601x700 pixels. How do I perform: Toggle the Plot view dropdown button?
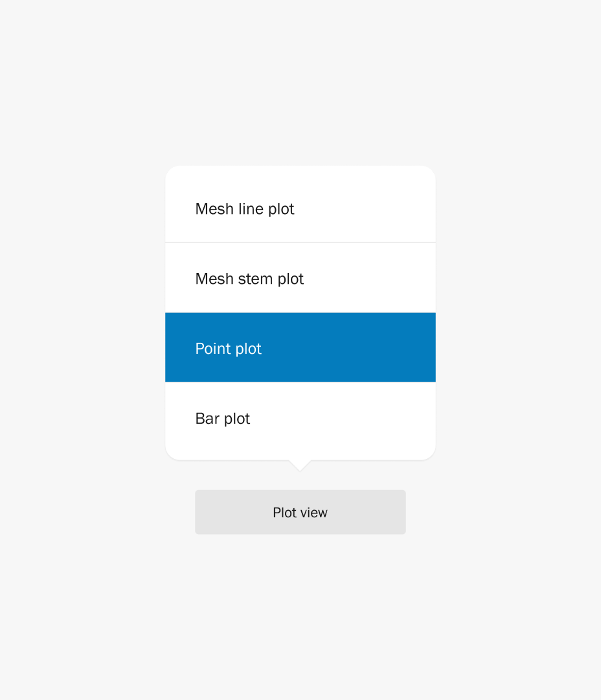[300, 512]
